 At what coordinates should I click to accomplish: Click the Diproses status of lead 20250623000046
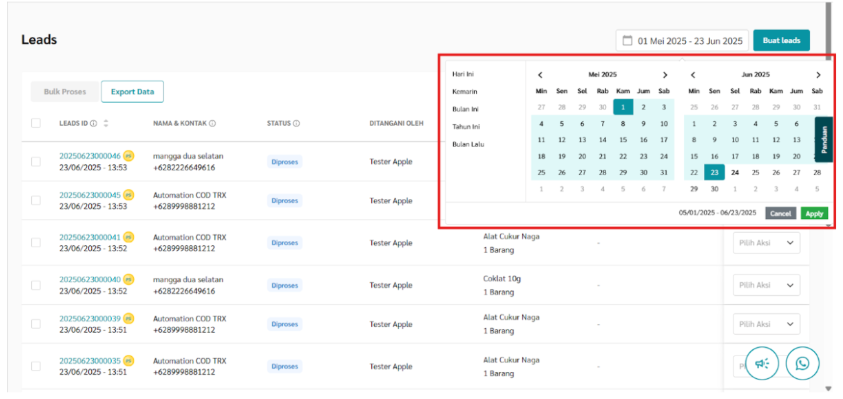click(x=285, y=161)
